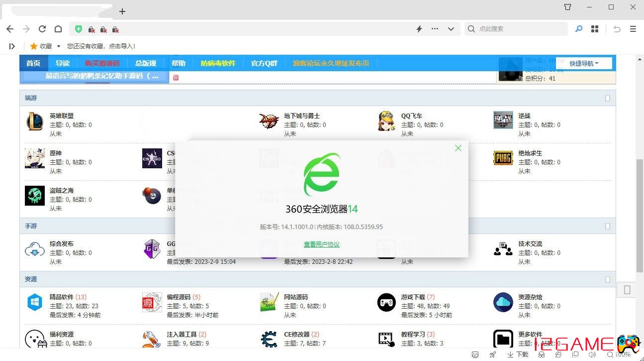Image resolution: width=644 pixels, height=361 pixels.
Task: Expand the 收藏 favorites dropdown arrow
Action: pyautogui.click(x=59, y=46)
